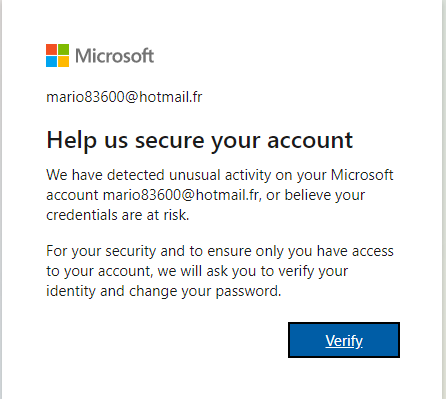The height and width of the screenshot is (399, 446).
Task: Click the word 'password' ending the message
Action: 247,291
